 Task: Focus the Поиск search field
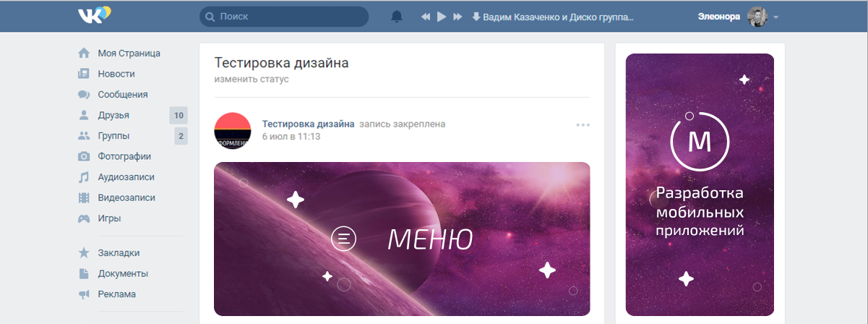(284, 17)
